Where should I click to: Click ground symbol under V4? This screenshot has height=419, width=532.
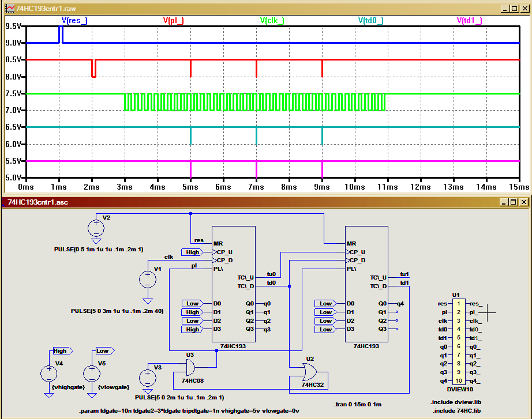tap(49, 395)
